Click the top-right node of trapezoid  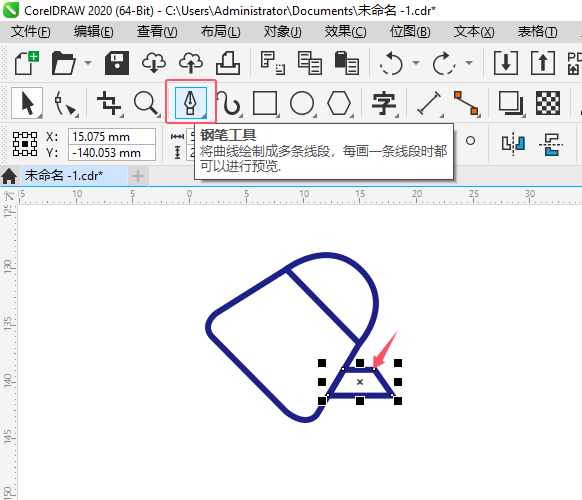tap(374, 369)
